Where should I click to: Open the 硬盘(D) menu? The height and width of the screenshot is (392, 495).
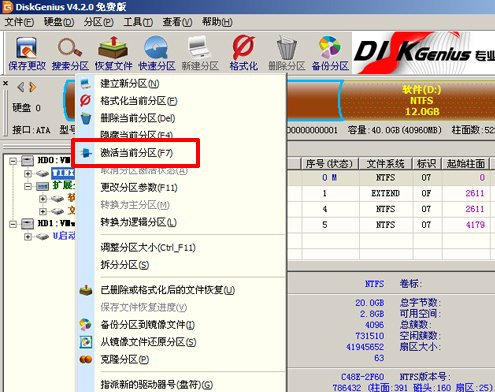click(59, 22)
